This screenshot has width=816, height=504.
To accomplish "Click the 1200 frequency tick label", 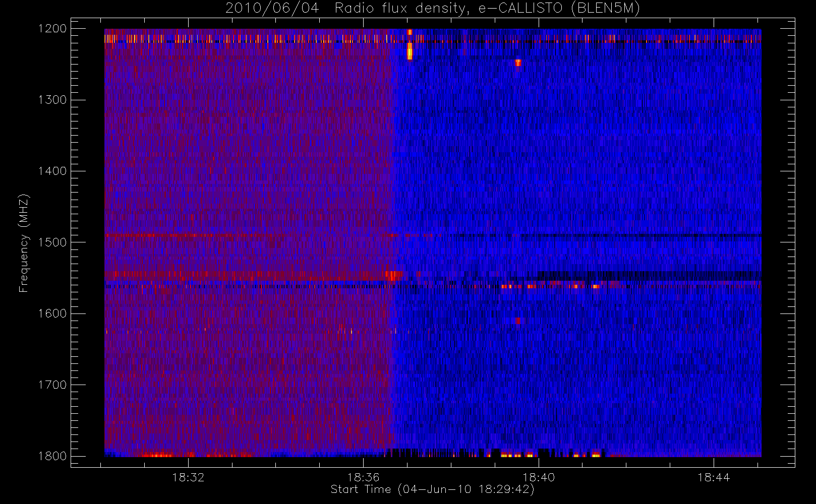I will click(52, 29).
